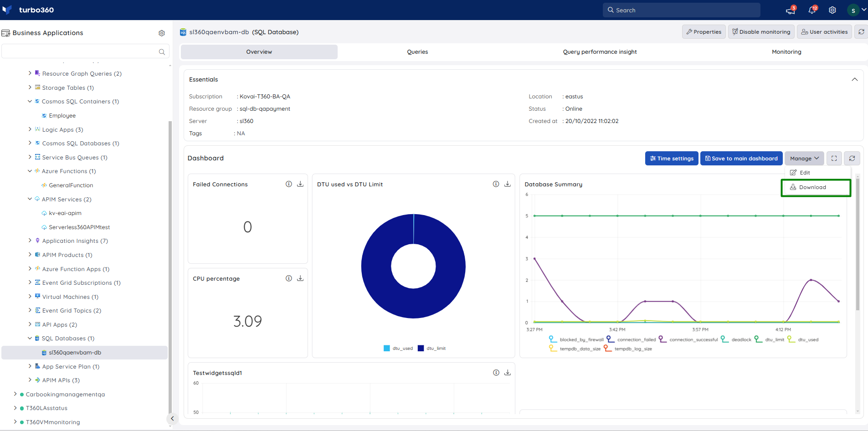The width and height of the screenshot is (868, 431).
Task: Collapse Azure Functions (1) node
Action: tap(30, 171)
